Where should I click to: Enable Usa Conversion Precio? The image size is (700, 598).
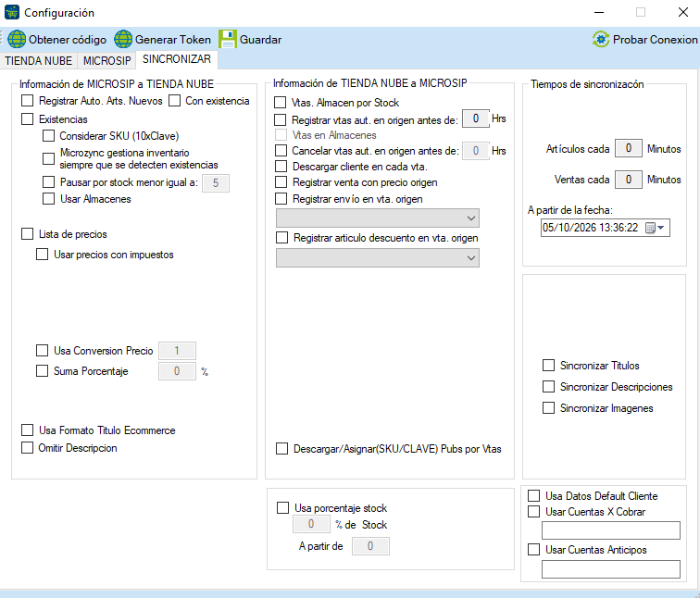(42, 350)
